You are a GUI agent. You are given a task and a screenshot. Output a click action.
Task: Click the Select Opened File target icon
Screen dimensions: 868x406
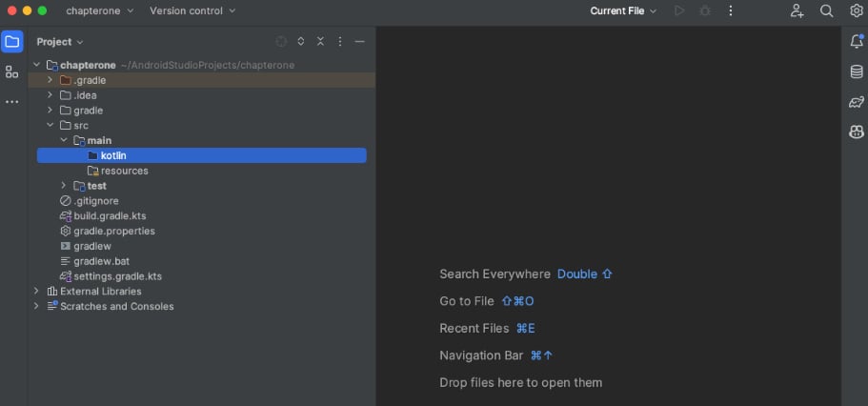[281, 42]
